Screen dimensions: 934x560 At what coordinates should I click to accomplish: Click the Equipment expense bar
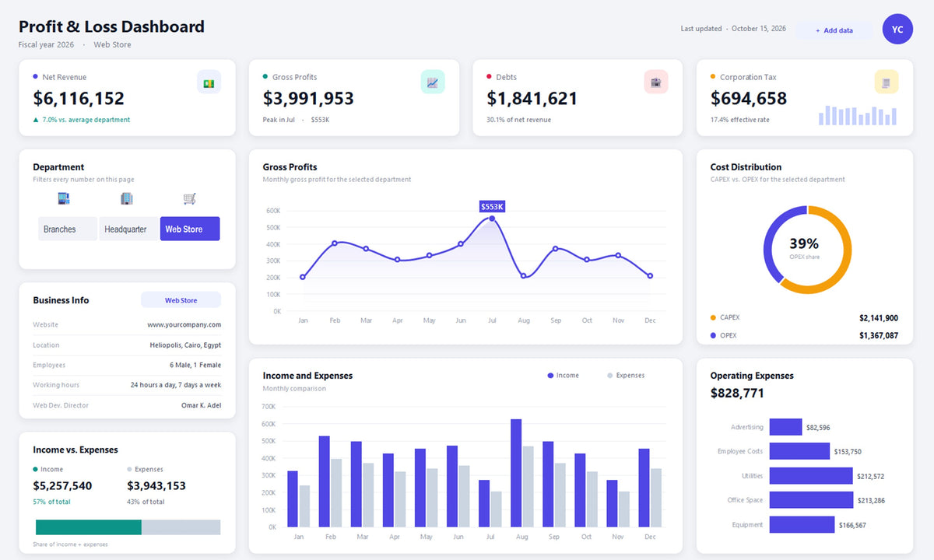pos(802,524)
